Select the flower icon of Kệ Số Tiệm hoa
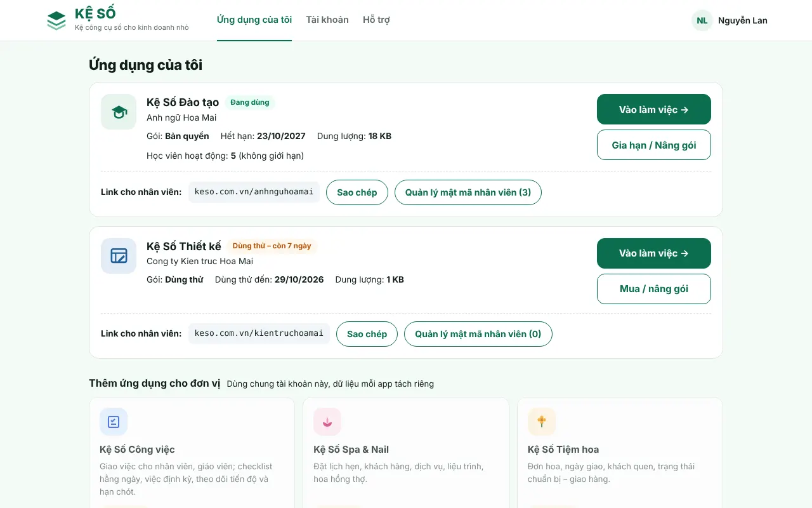This screenshot has width=812, height=508. tap(542, 422)
